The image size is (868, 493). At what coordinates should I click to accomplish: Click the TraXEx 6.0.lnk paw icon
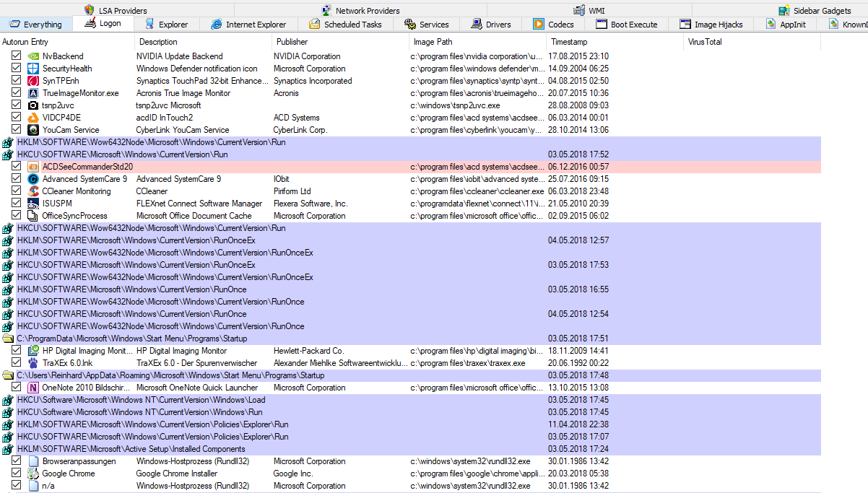(x=33, y=363)
